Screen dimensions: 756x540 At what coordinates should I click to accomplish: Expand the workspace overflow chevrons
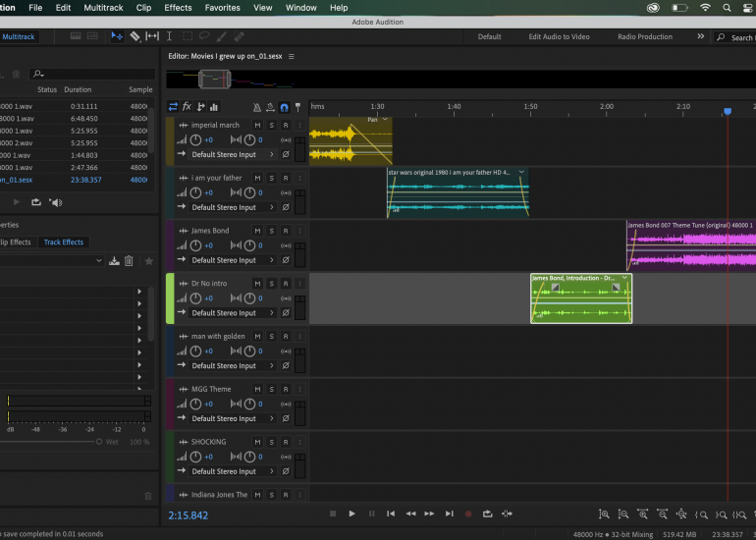(701, 37)
